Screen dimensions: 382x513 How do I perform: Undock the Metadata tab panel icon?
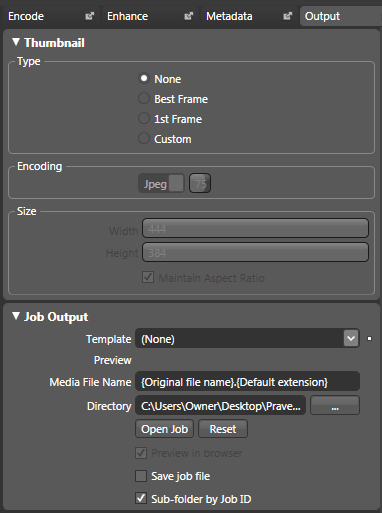[287, 16]
